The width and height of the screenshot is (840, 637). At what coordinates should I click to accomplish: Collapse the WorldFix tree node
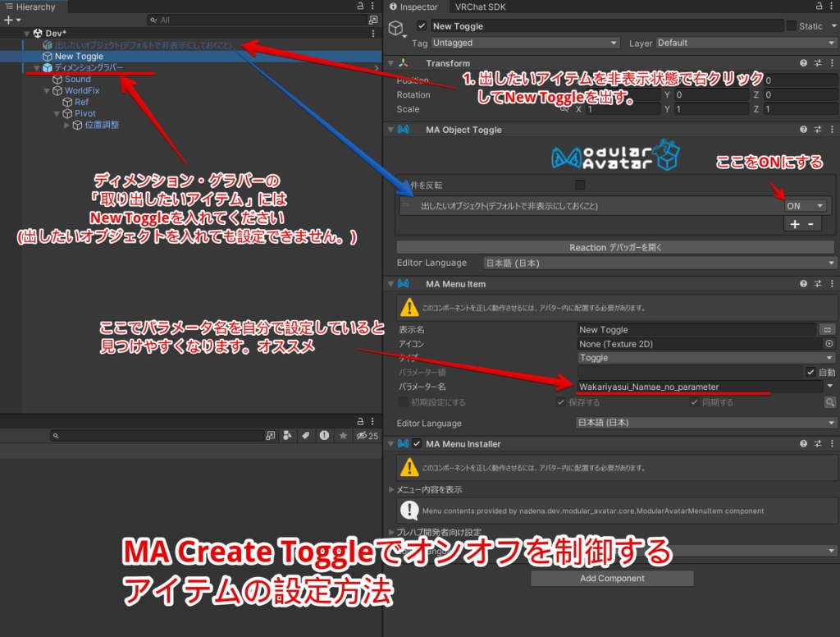pos(47,90)
